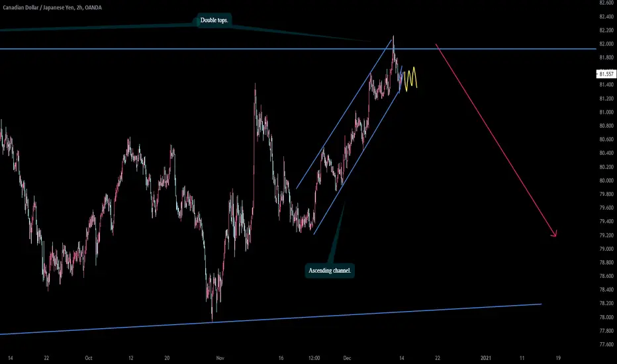Click the 78.800 price axis label

tap(606, 263)
